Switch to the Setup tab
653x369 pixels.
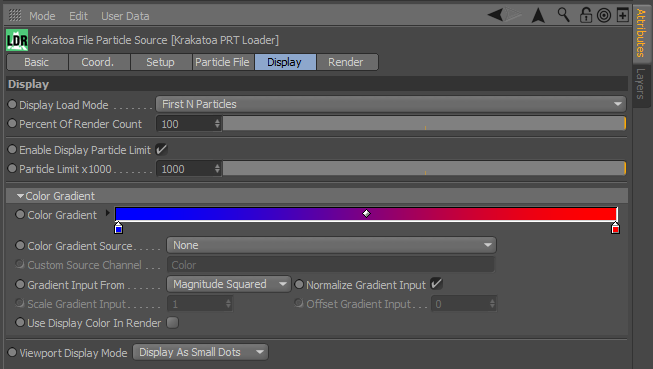(161, 62)
